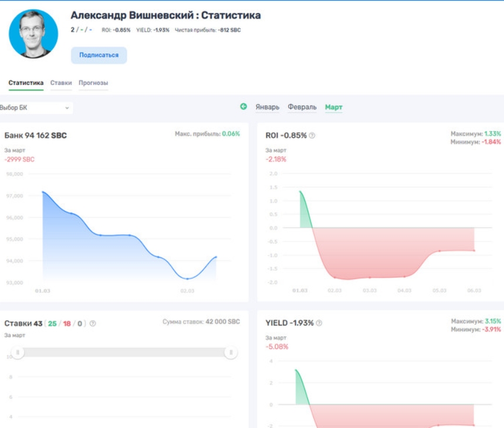Viewport: 504px width, 428px height.
Task: Grab the right range slider handle in Ставки
Action: (x=231, y=352)
